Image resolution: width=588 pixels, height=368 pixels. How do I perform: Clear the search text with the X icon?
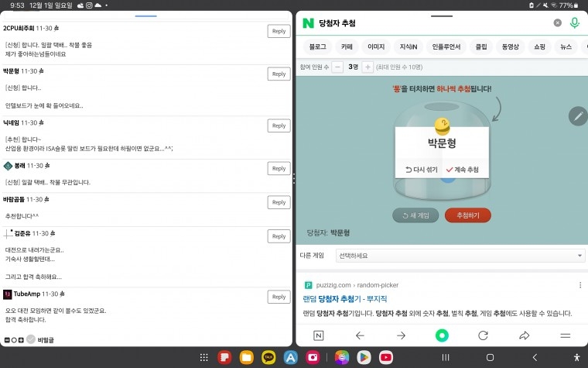coord(558,23)
